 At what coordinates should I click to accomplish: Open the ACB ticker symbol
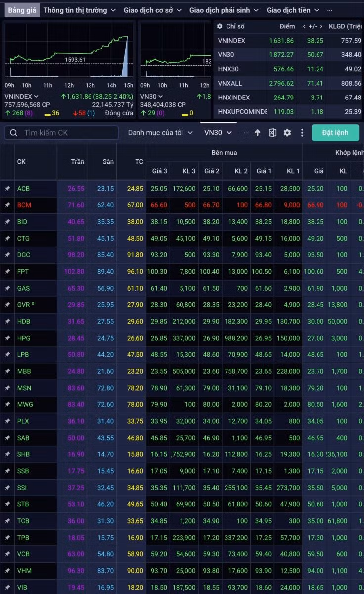[x=23, y=189]
